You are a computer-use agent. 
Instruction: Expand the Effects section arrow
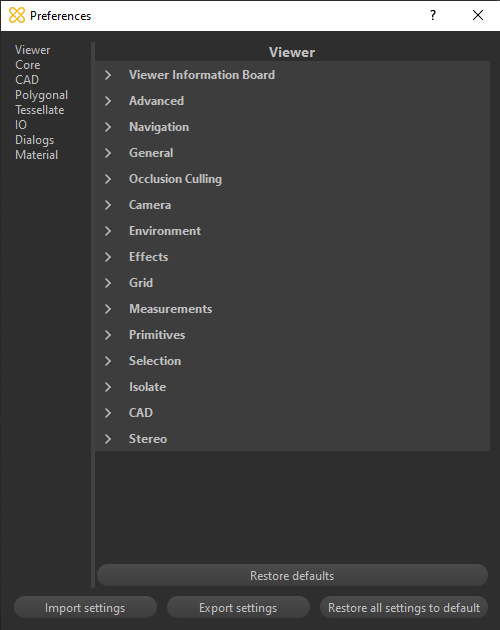[x=108, y=257]
